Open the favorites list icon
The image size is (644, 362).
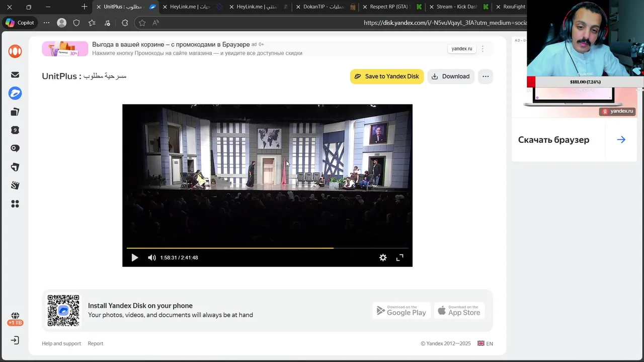coord(92,23)
